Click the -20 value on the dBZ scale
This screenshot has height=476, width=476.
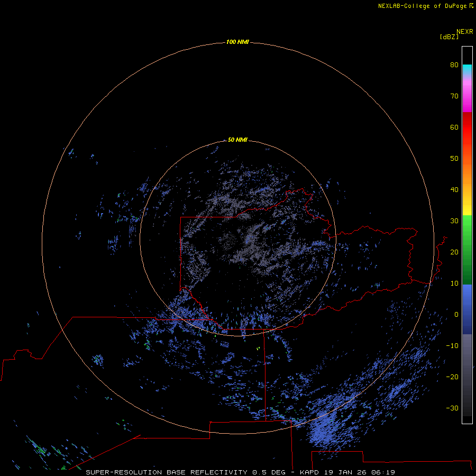click(x=452, y=377)
